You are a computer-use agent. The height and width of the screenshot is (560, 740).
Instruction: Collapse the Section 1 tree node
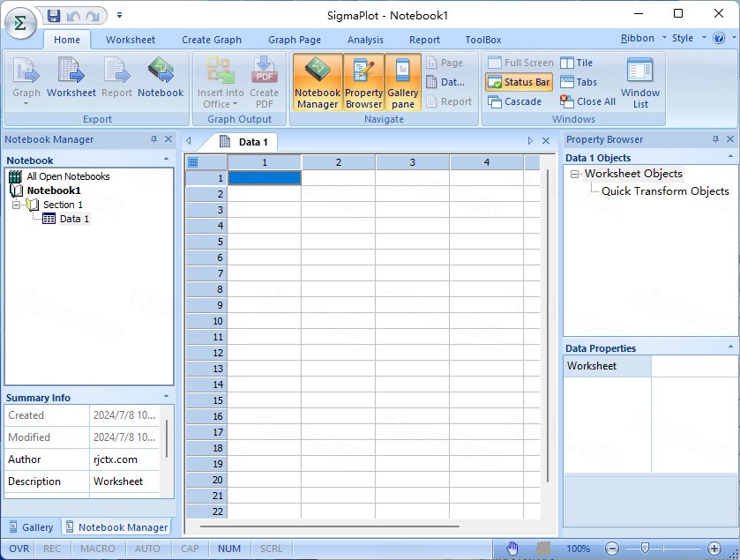tap(17, 205)
